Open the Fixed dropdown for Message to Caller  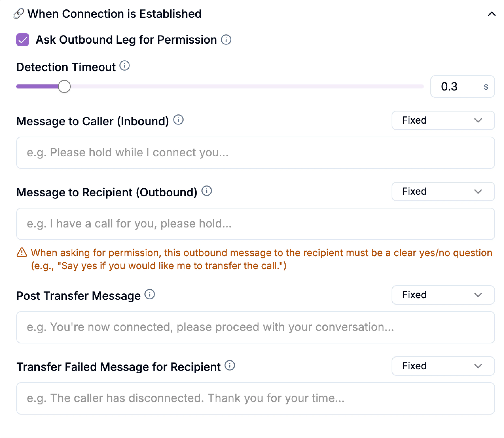(x=443, y=120)
